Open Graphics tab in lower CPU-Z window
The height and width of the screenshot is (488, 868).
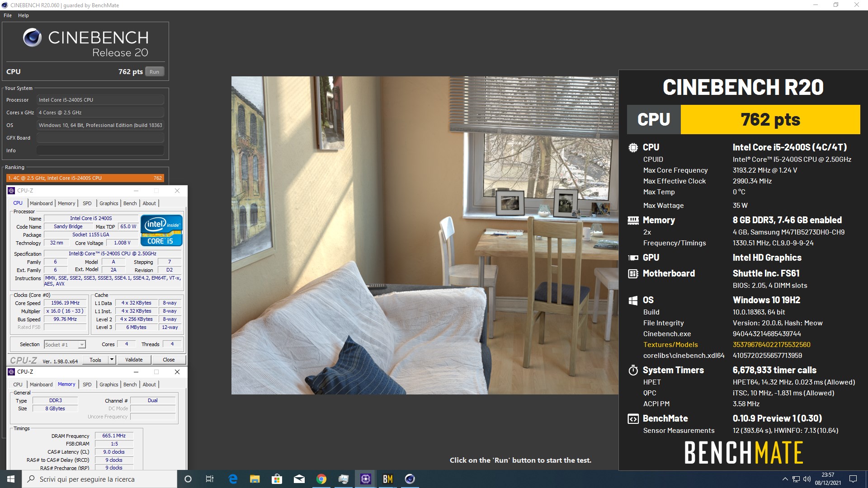pyautogui.click(x=109, y=385)
